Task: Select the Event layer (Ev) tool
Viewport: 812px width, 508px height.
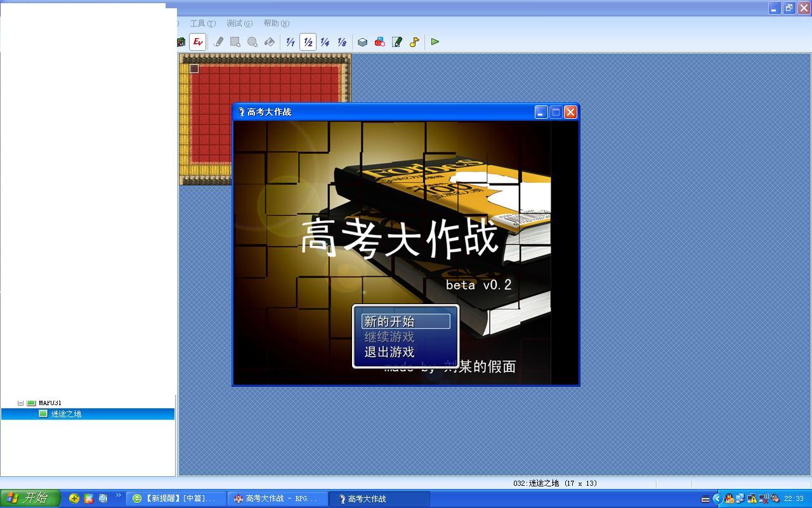Action: (198, 42)
